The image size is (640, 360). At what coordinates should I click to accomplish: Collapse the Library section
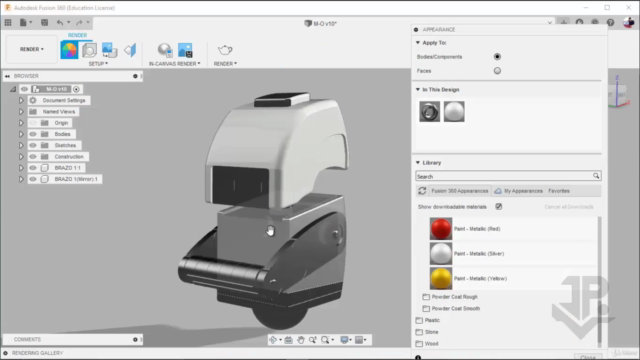coord(418,162)
